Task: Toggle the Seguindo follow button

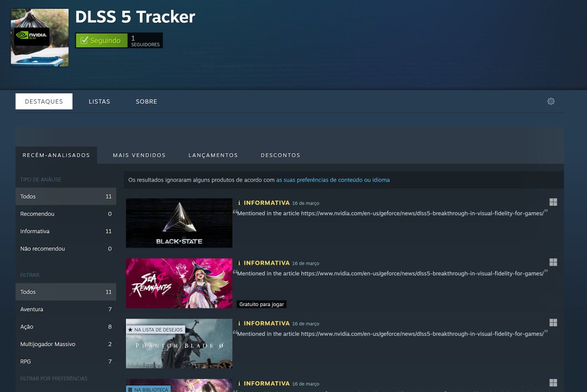Action: 101,41
